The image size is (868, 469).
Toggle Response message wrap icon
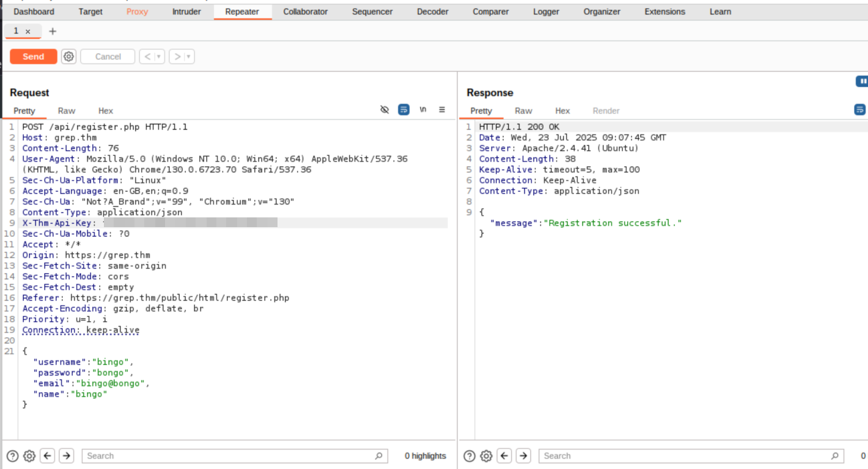coord(860,110)
